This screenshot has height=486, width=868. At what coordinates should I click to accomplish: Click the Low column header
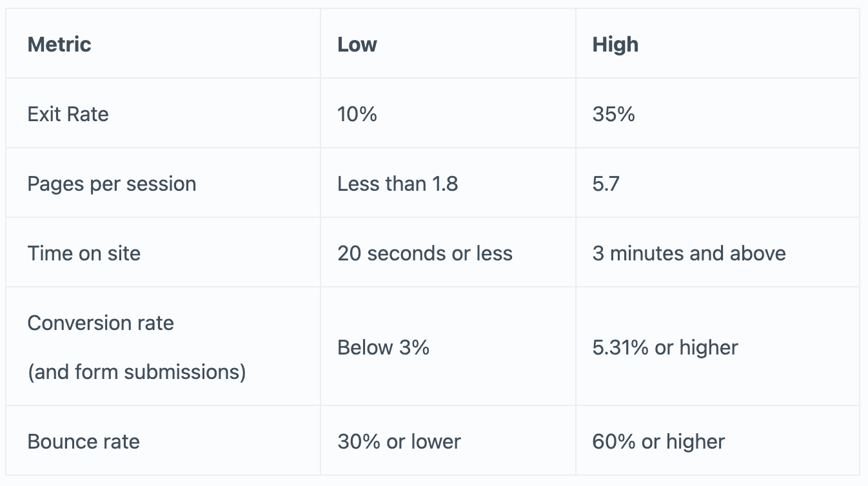357,44
